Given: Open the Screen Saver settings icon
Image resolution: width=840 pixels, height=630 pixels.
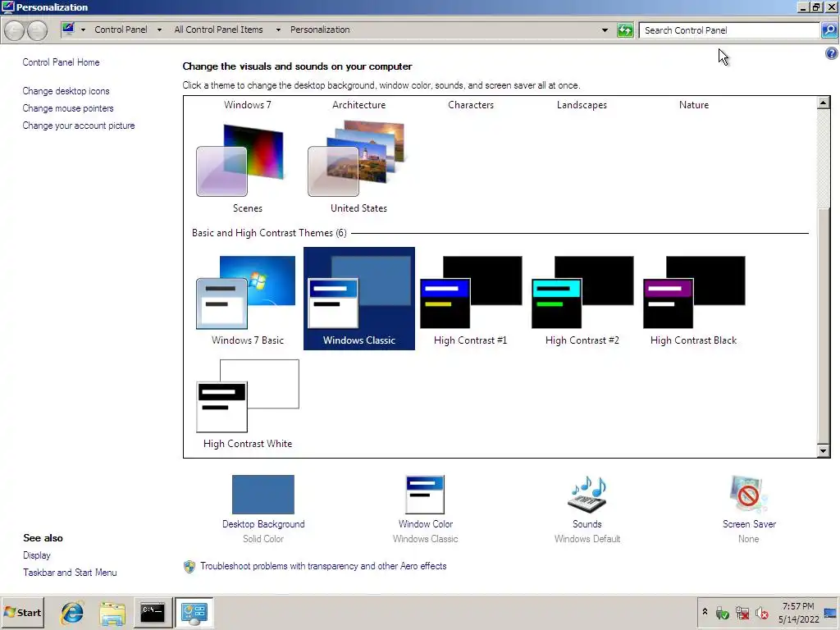Looking at the screenshot, I should tap(748, 495).
